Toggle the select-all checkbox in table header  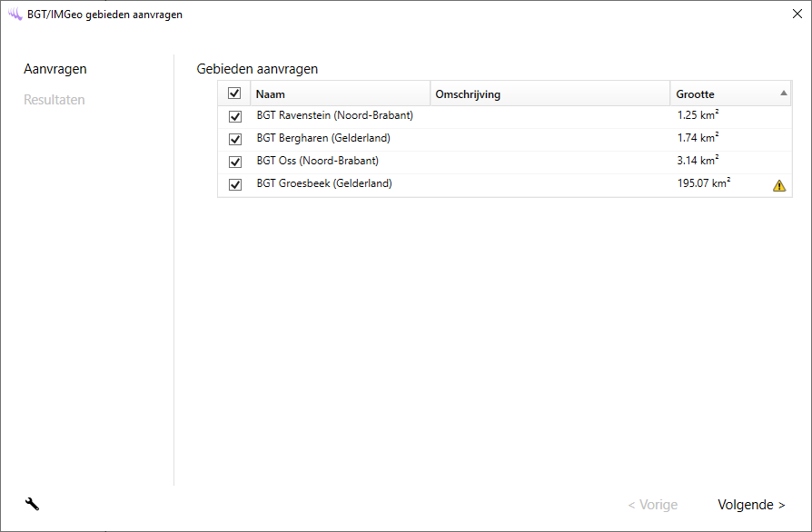[x=234, y=94]
